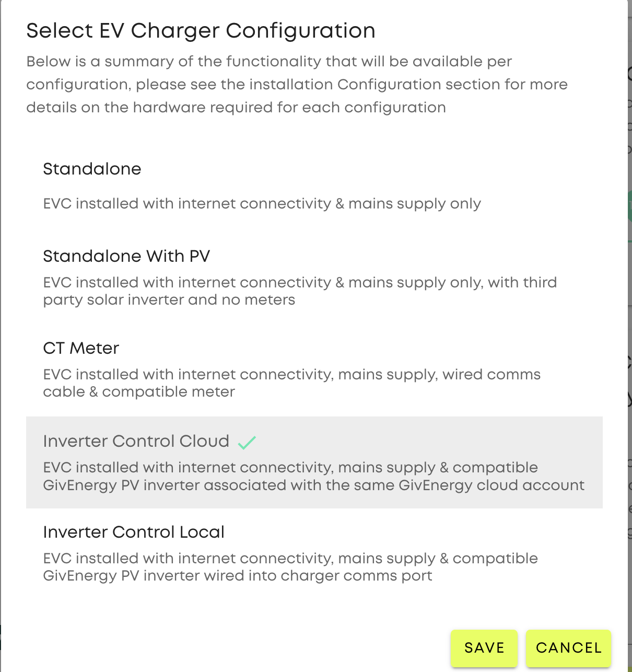
Task: Click the intro summary paragraph under the heading
Action: click(x=297, y=84)
